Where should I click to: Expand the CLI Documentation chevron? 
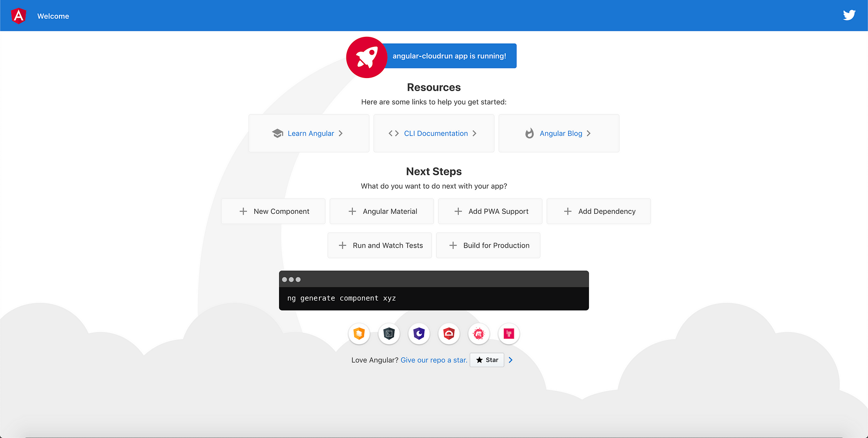coord(475,133)
